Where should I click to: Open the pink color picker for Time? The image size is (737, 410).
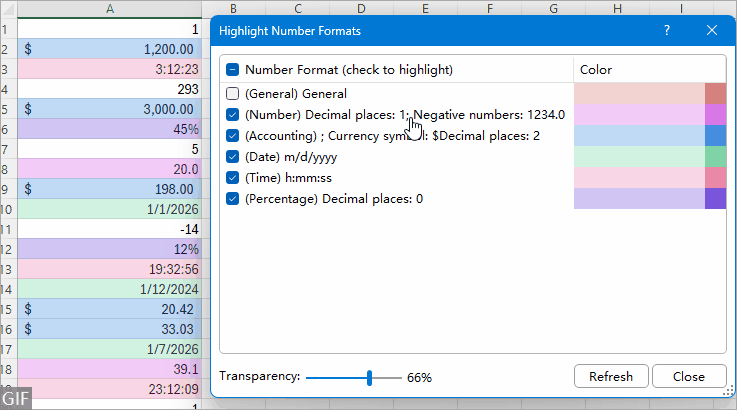pyautogui.click(x=715, y=178)
